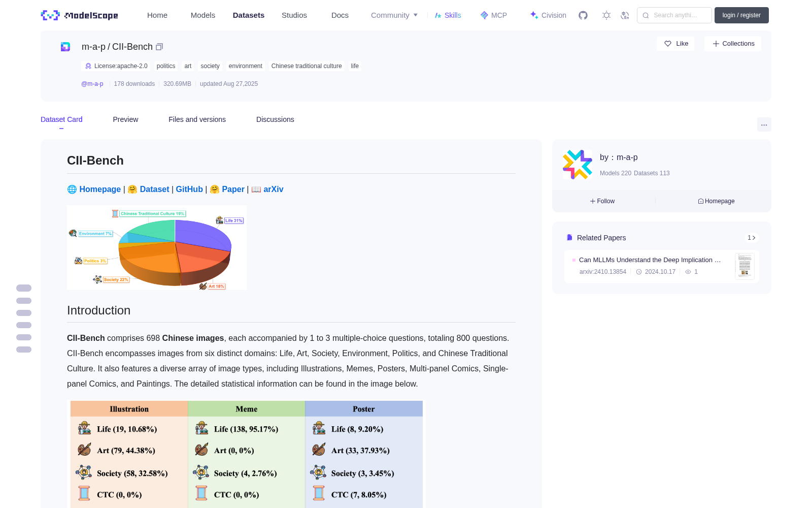812x508 pixels.
Task: Open the GitHub icon link
Action: (583, 15)
